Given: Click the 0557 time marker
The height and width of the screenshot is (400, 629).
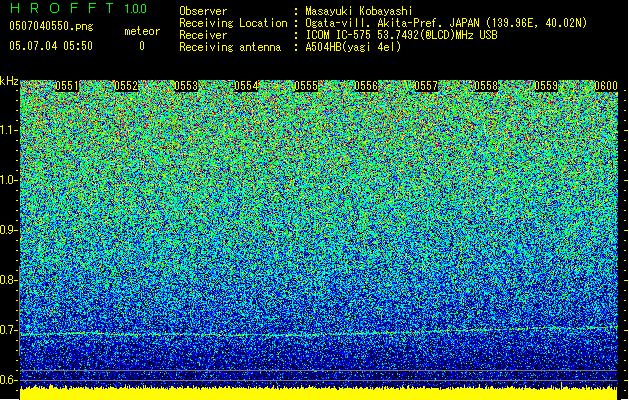Looking at the screenshot, I should click(426, 86).
